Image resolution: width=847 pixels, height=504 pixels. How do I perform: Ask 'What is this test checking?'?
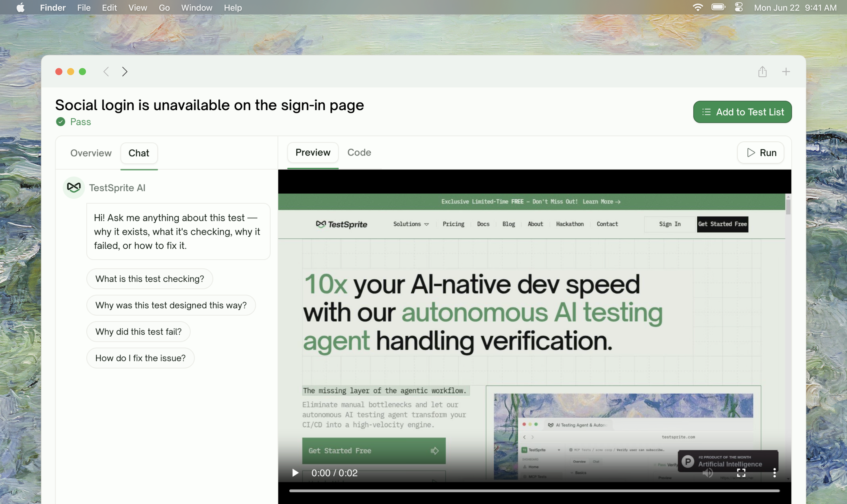pyautogui.click(x=150, y=279)
